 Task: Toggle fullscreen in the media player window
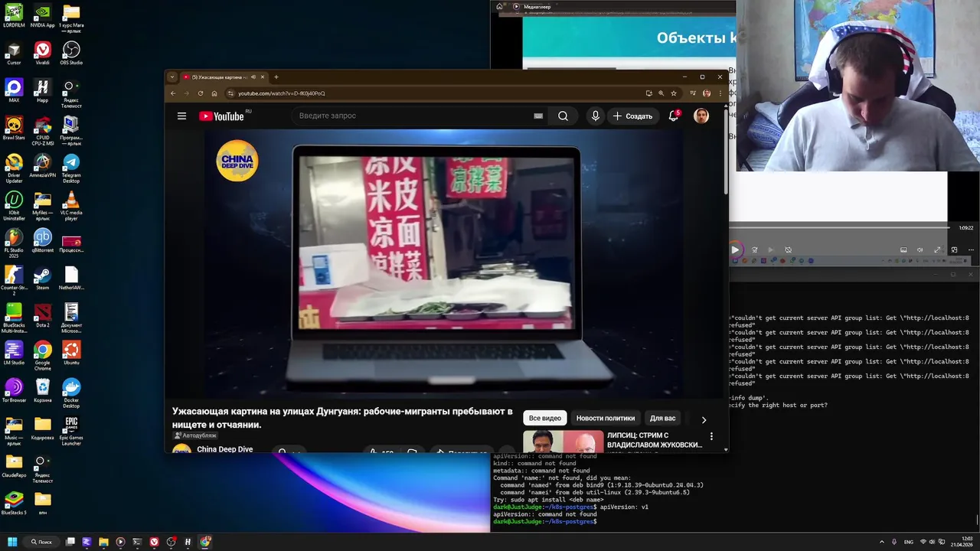tap(937, 249)
